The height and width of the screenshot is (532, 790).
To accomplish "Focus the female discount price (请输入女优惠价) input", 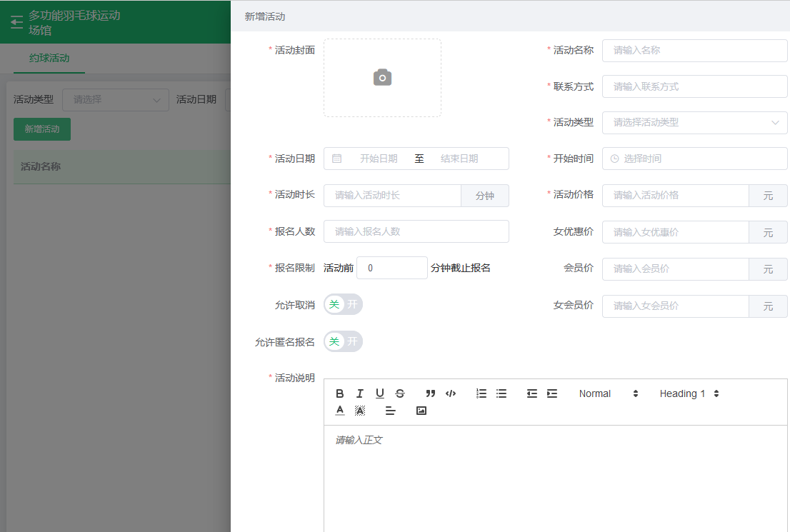I will coord(676,232).
